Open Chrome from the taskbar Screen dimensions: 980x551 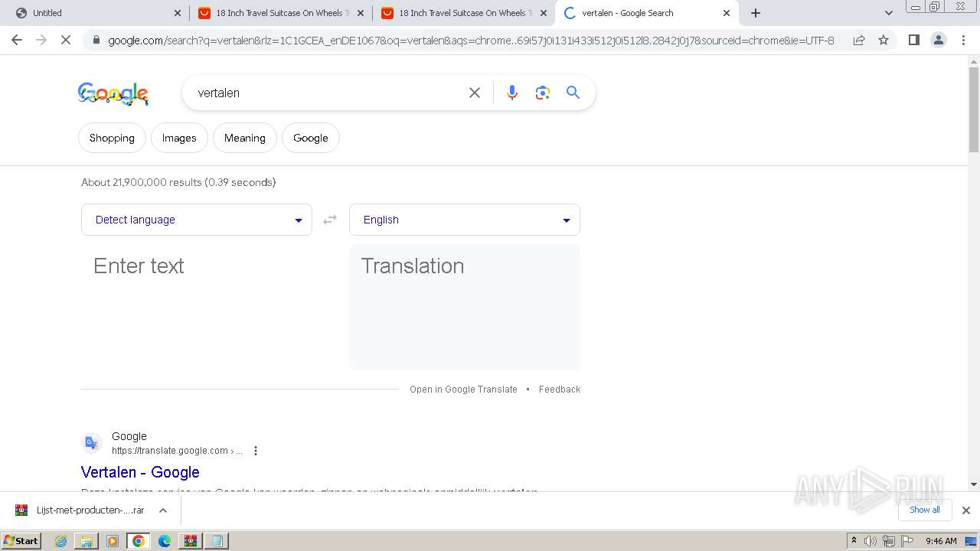(x=139, y=541)
